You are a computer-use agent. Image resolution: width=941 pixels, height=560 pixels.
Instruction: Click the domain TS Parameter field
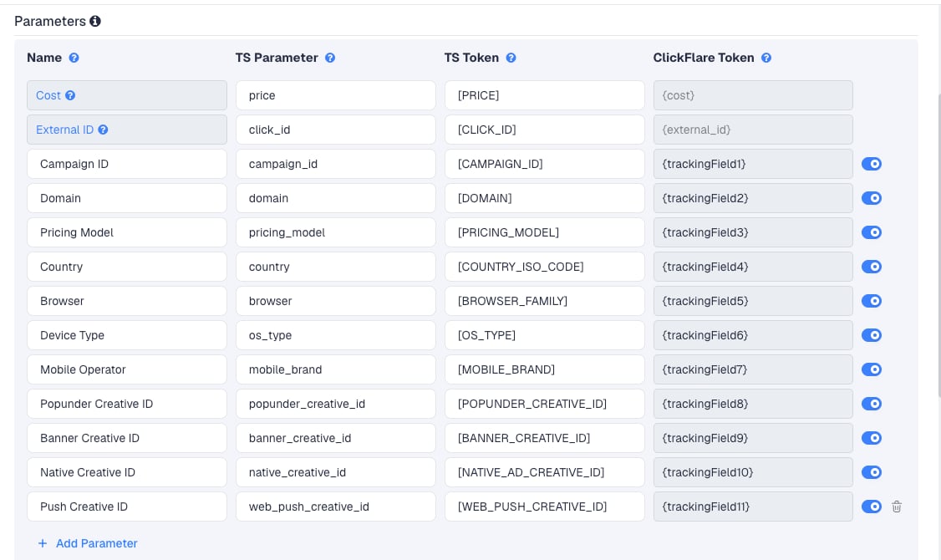coord(335,198)
